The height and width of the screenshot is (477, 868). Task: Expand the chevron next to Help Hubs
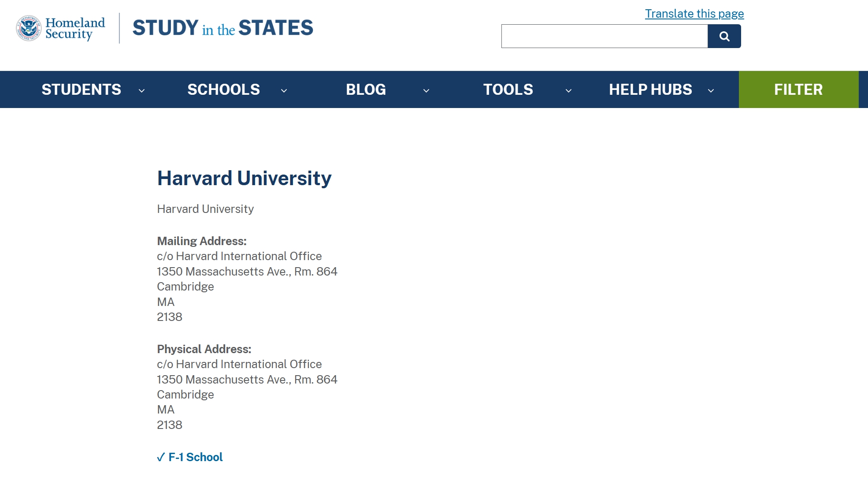(711, 90)
